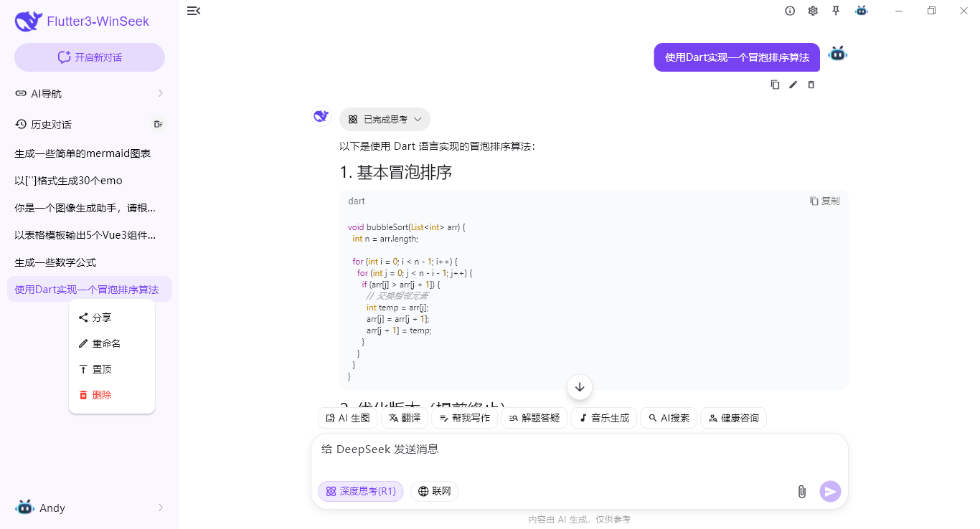Collapse the sidebar using the top-left icon
This screenshot has width=980, height=529.
(194, 11)
